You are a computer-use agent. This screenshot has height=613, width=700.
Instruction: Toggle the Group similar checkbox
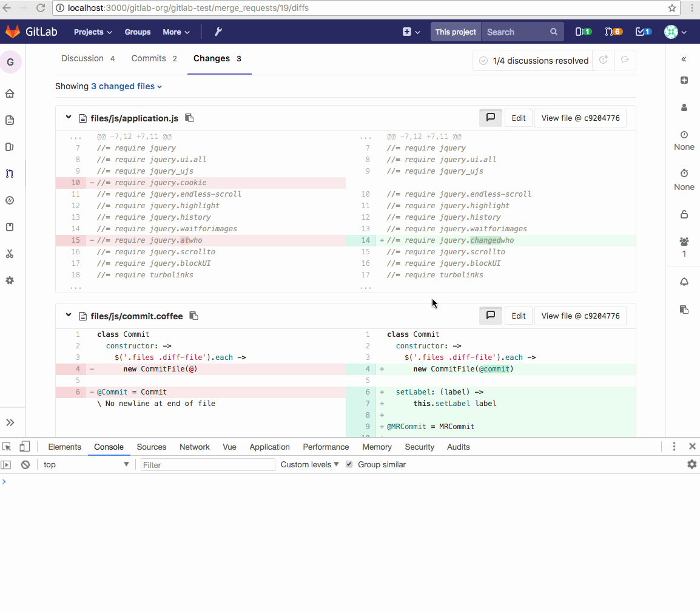coord(349,464)
